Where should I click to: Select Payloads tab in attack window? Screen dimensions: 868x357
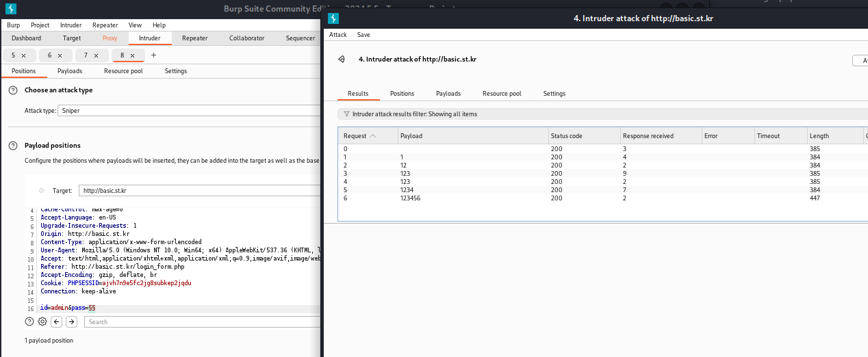[x=448, y=94]
